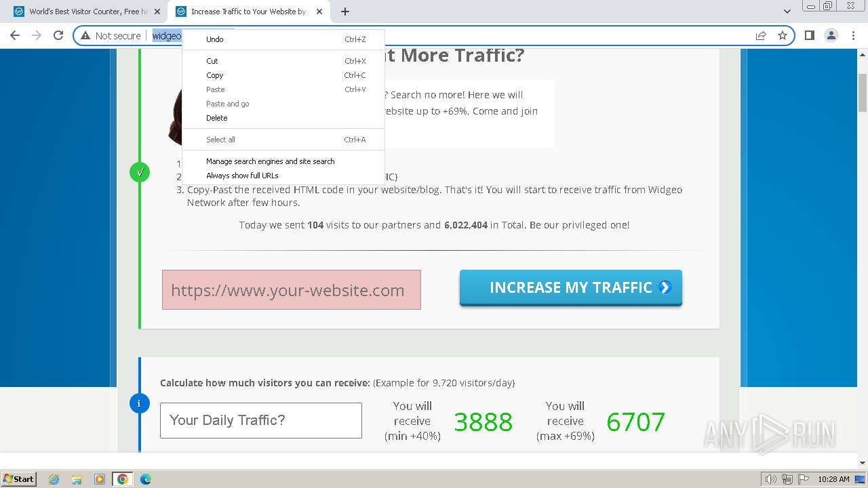The width and height of the screenshot is (868, 488).
Task: Click the 3888 minimum visitors value
Action: (x=484, y=422)
